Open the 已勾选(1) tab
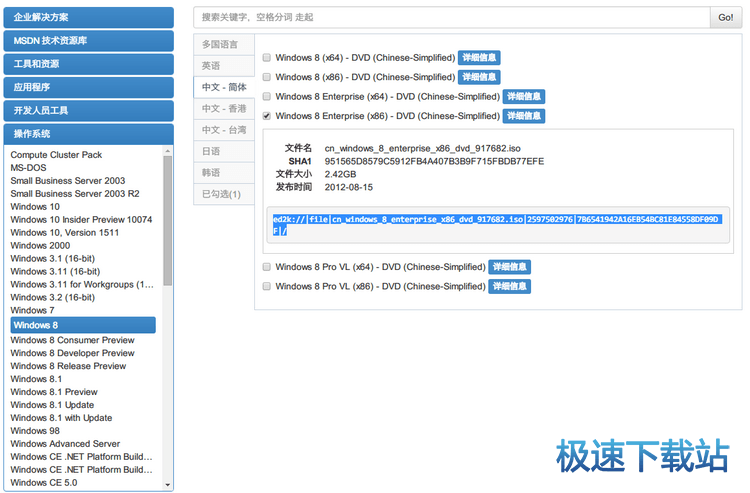 point(224,194)
